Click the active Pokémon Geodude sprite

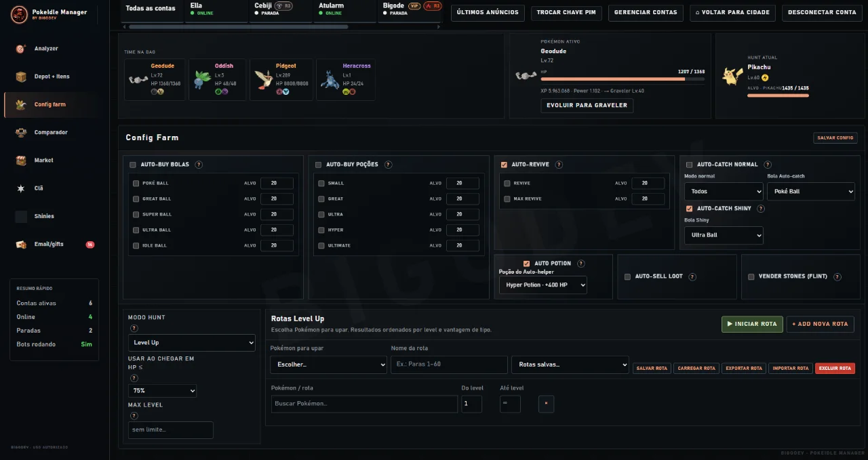(x=526, y=75)
